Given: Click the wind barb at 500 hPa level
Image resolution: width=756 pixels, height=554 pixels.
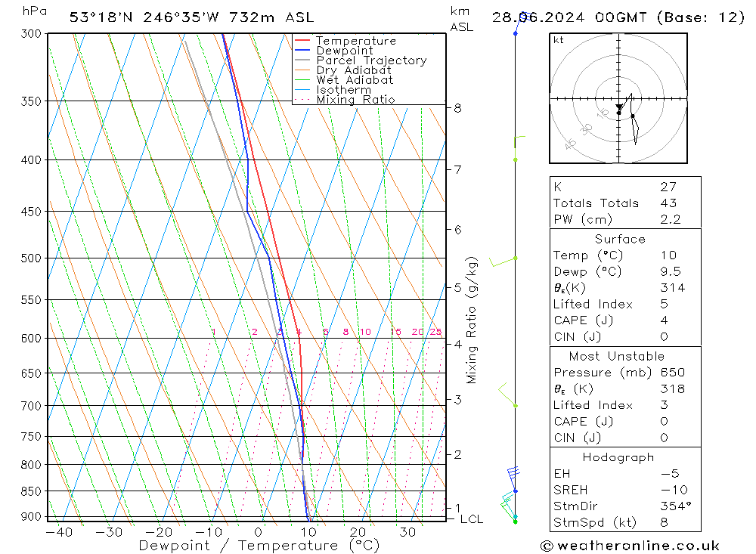Looking at the screenshot, I should (503, 262).
